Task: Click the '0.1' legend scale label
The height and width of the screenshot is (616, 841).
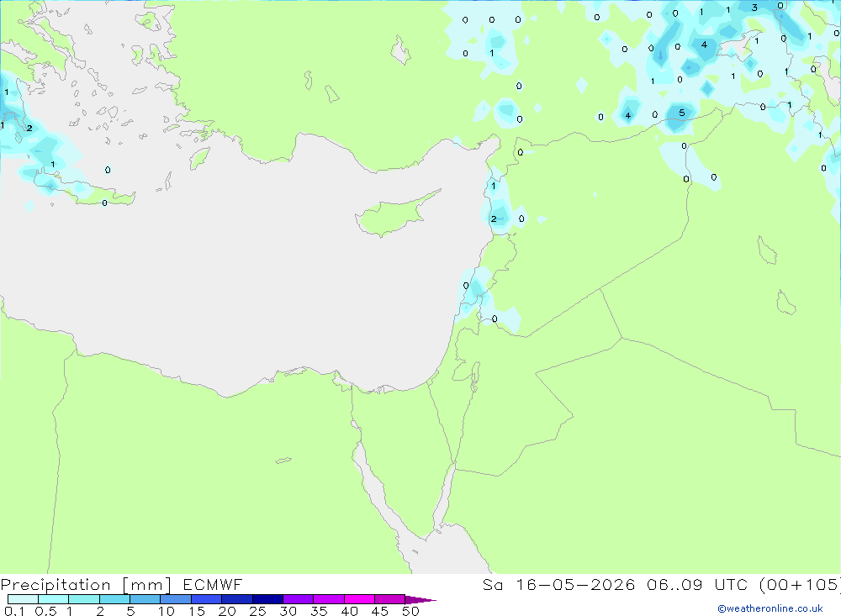Action: (x=14, y=611)
